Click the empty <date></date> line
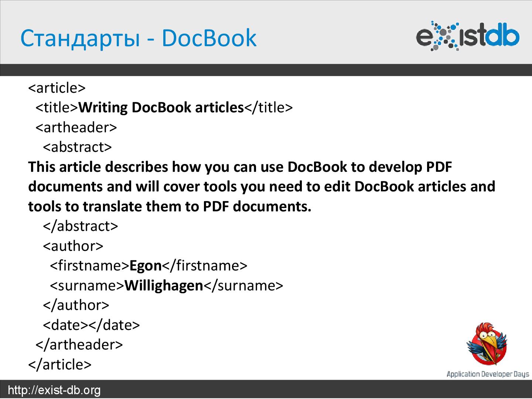 [91, 325]
